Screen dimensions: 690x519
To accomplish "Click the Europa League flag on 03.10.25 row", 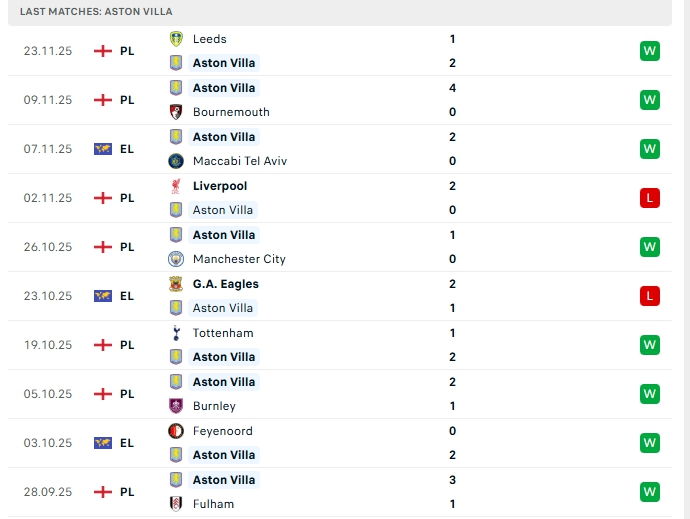I will click(102, 443).
